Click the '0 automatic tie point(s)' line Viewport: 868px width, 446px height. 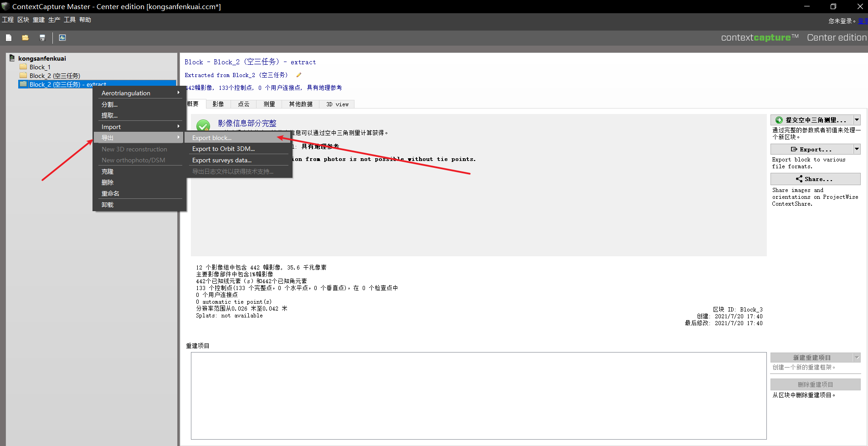point(234,302)
